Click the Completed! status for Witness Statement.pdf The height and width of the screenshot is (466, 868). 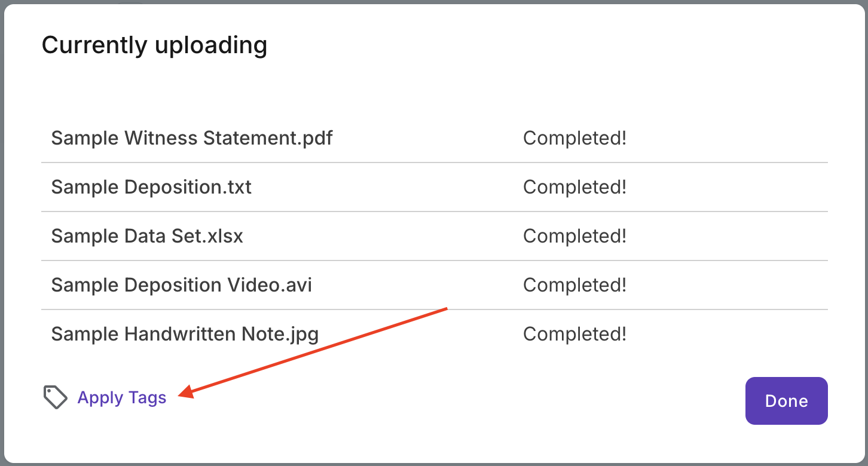[574, 139]
